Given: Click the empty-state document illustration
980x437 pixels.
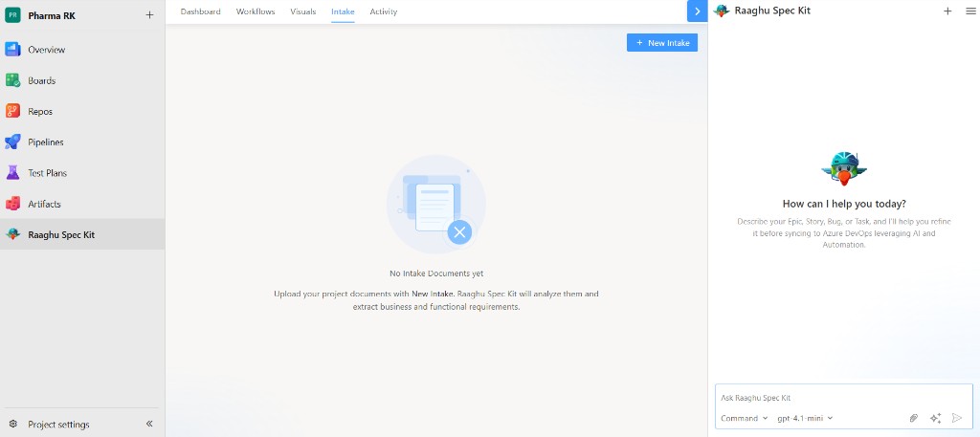Looking at the screenshot, I should click(x=436, y=204).
